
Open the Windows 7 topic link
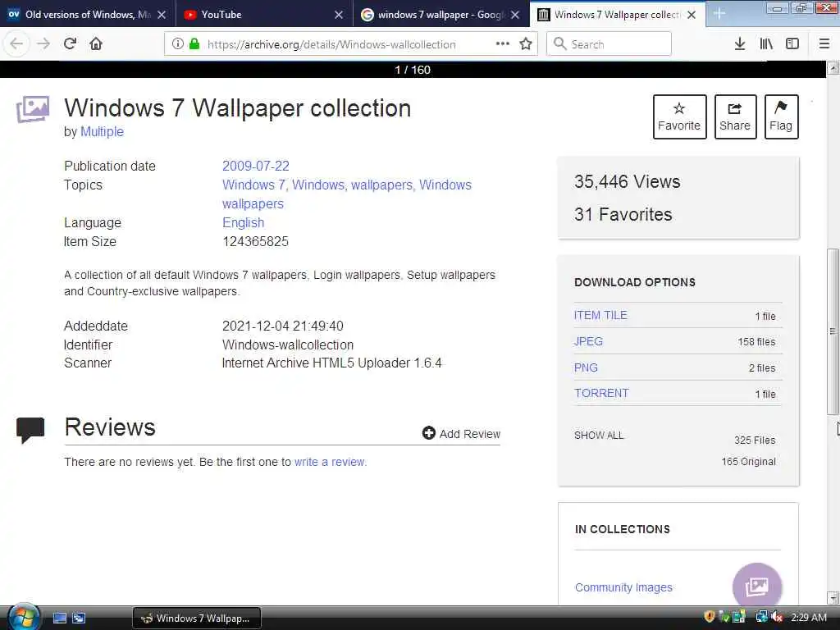click(254, 185)
